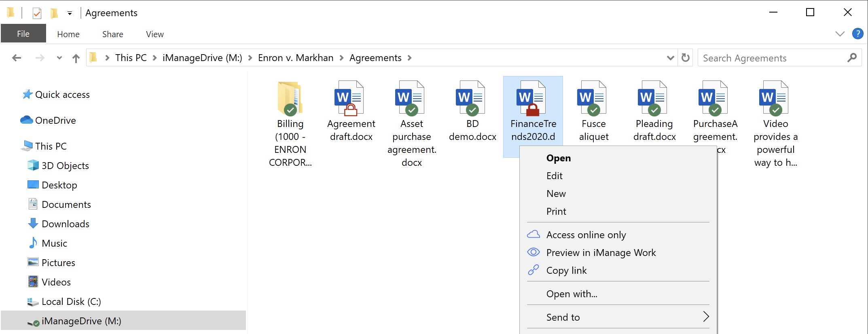
Task: Click Enron v. Markhan in breadcrumb
Action: pos(296,58)
